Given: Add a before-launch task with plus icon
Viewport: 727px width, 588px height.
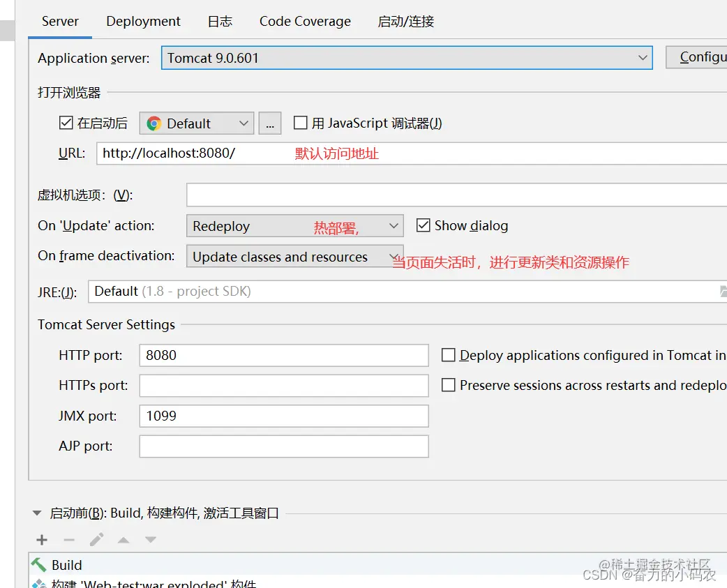Looking at the screenshot, I should point(42,540).
